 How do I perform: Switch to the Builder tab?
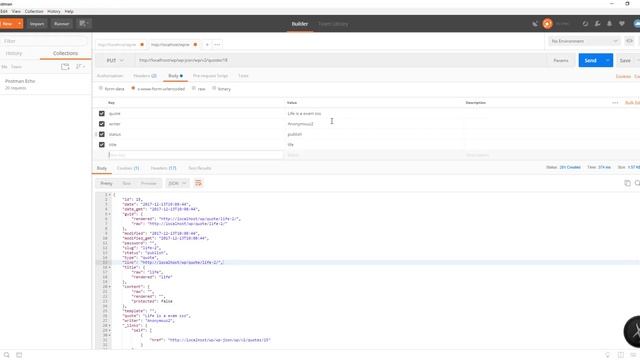(x=300, y=24)
